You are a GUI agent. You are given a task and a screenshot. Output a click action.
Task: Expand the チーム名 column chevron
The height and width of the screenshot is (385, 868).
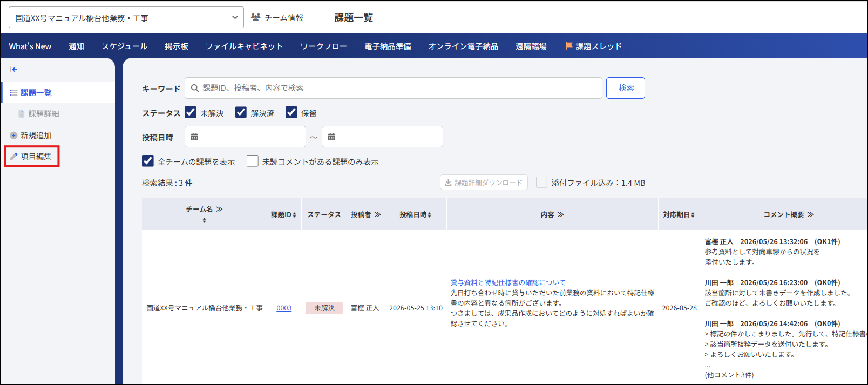219,209
